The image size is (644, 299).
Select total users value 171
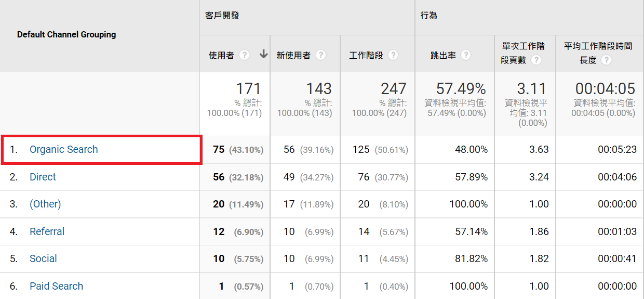(x=248, y=89)
